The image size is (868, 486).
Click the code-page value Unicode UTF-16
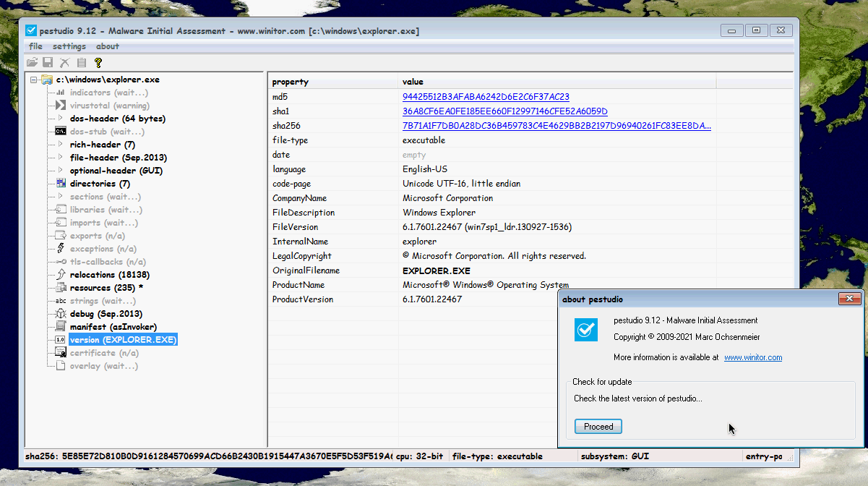[x=461, y=184]
